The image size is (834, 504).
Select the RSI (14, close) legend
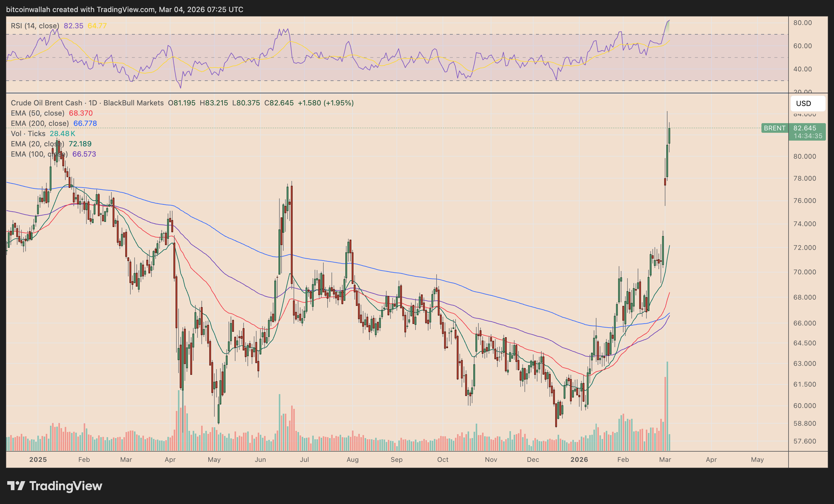click(x=35, y=26)
